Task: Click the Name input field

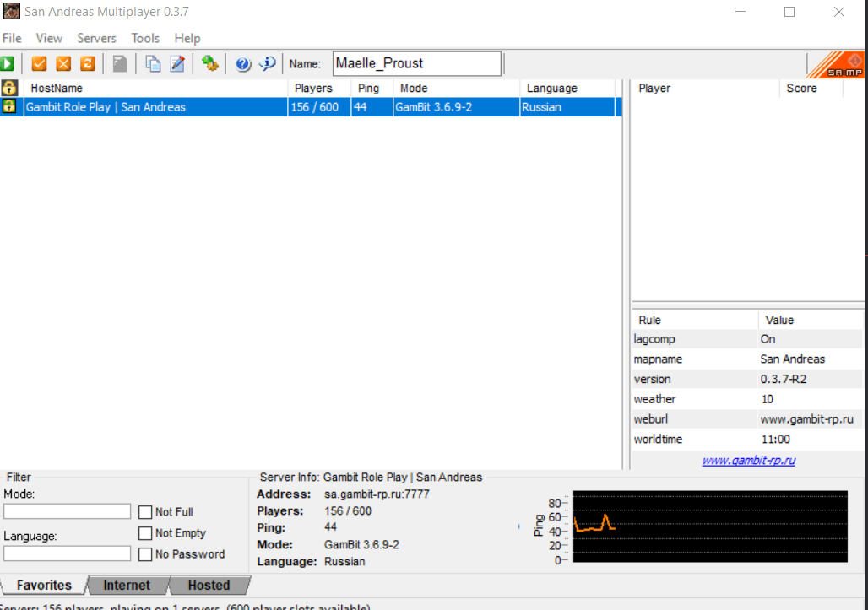Action: click(x=417, y=63)
